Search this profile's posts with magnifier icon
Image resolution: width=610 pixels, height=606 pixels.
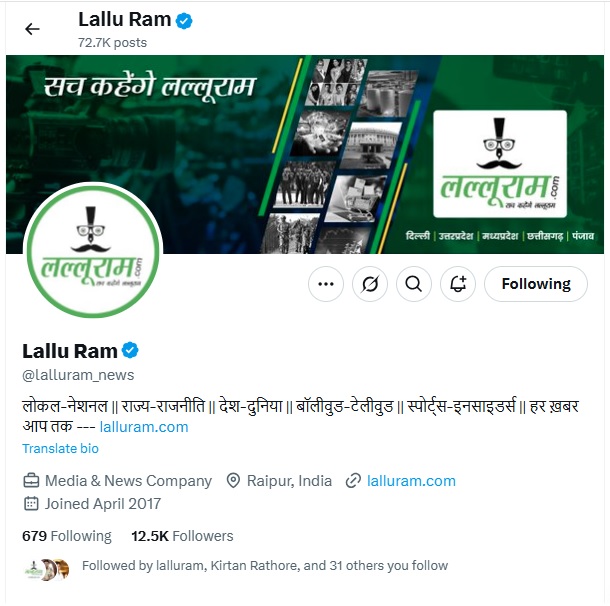pyautogui.click(x=414, y=284)
